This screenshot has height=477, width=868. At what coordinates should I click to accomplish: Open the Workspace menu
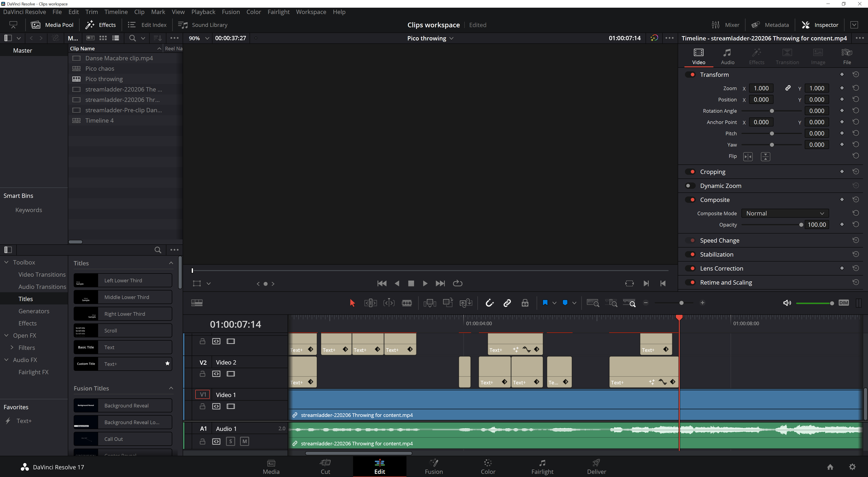pos(311,12)
